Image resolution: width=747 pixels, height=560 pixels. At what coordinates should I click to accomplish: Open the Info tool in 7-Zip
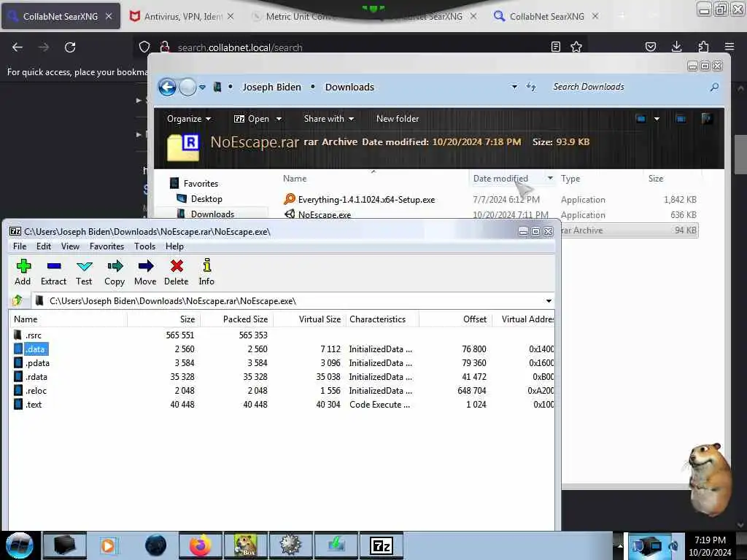coord(206,272)
